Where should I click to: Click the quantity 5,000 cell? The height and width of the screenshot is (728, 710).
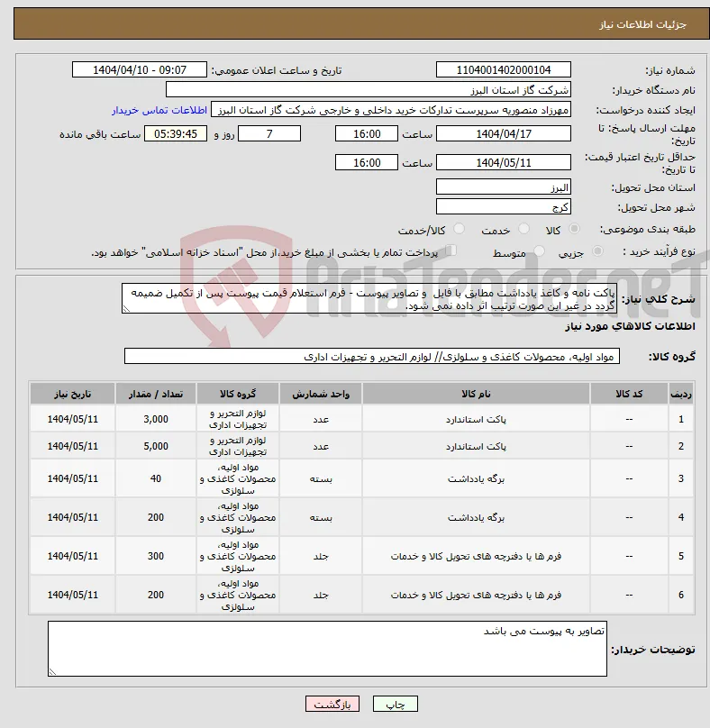click(156, 446)
